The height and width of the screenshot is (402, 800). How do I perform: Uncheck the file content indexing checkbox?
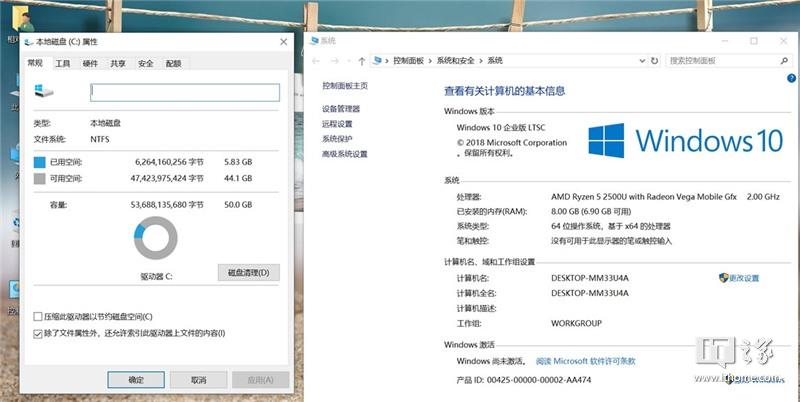(x=38, y=334)
